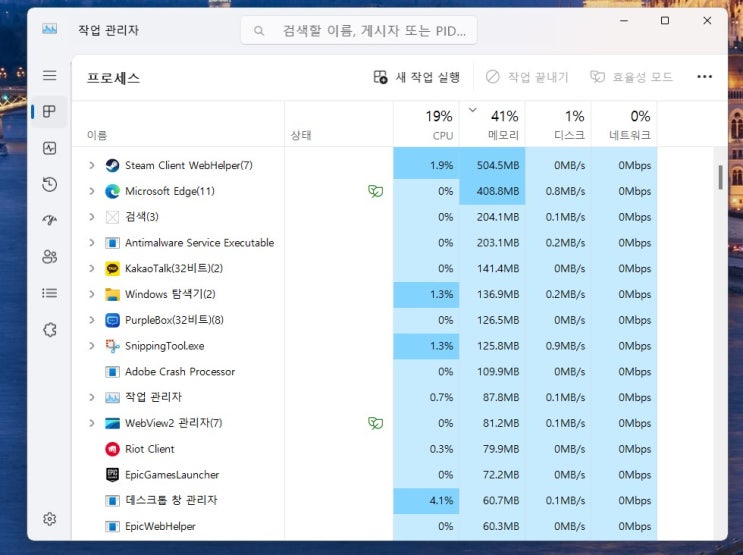Open the Performance page icon in sidebar
Screen dimensions: 743x555
click(49, 148)
